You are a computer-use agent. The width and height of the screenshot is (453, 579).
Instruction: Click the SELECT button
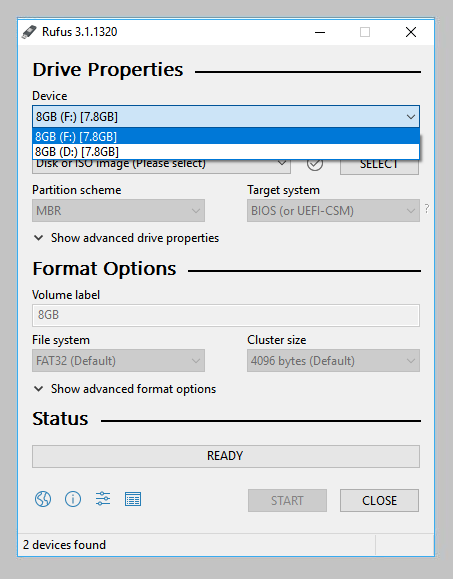[x=379, y=165]
